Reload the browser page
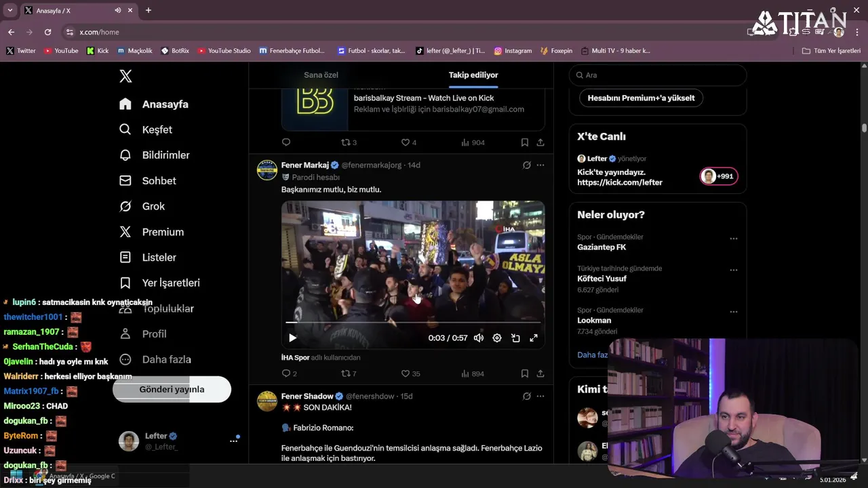Viewport: 868px width, 488px height. pyautogui.click(x=47, y=32)
